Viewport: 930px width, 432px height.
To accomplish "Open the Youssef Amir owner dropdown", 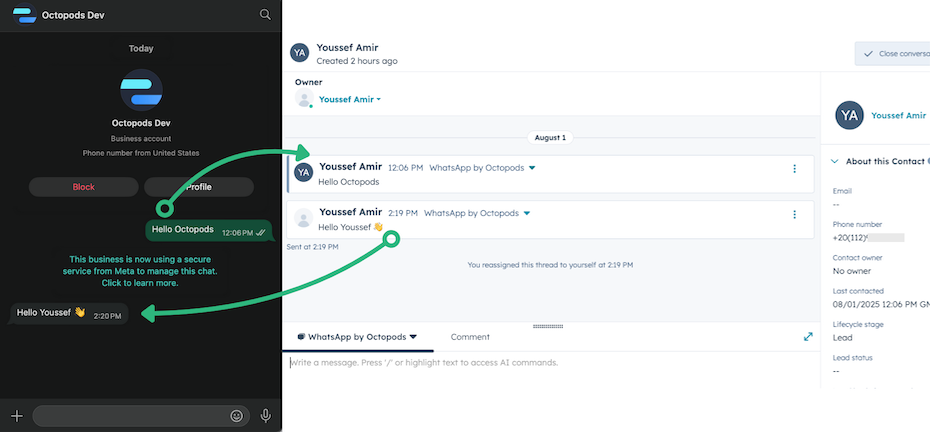I will click(350, 99).
